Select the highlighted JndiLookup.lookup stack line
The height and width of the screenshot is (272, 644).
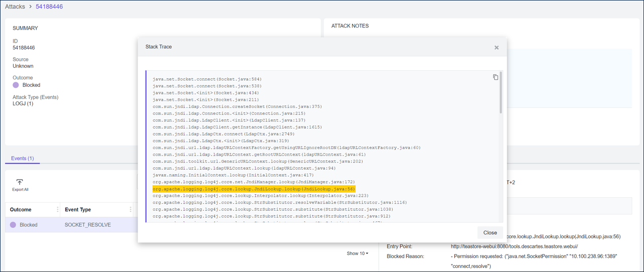tap(254, 189)
